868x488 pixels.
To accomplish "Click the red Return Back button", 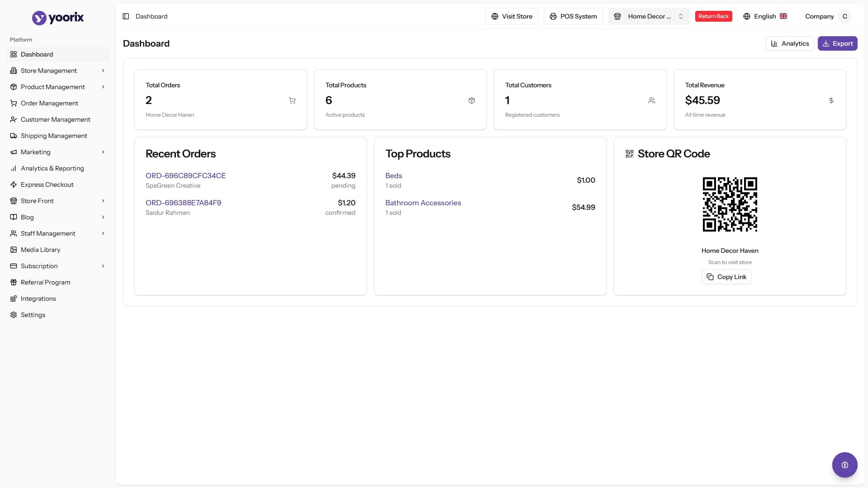I will [x=713, y=16].
